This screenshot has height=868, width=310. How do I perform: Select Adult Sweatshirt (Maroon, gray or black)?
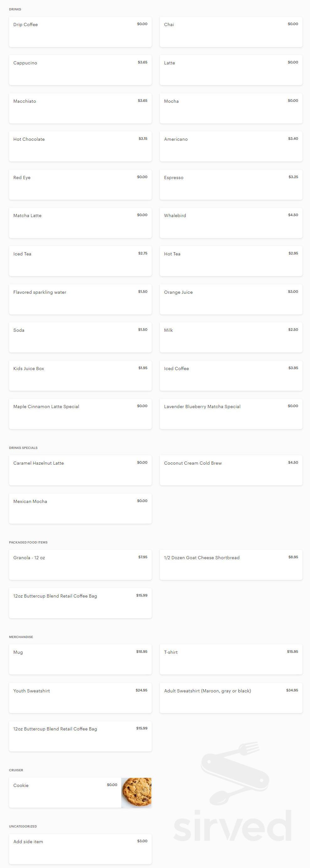click(231, 698)
